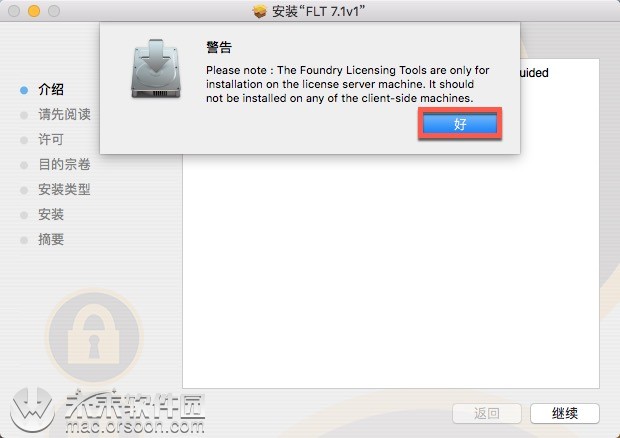The height and width of the screenshot is (438, 620).
Task: Select the 摘要 summary step
Action: coord(51,239)
